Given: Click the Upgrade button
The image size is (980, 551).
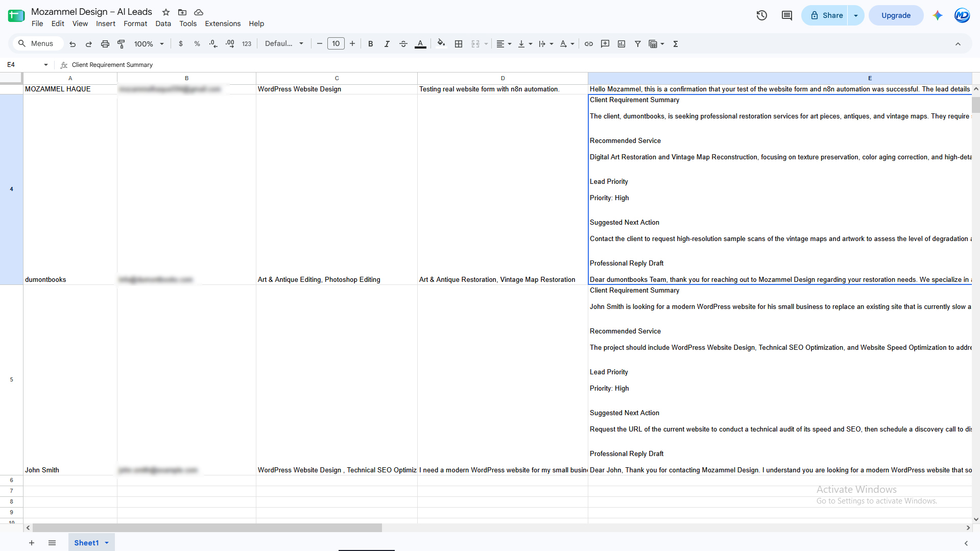Looking at the screenshot, I should tap(896, 15).
